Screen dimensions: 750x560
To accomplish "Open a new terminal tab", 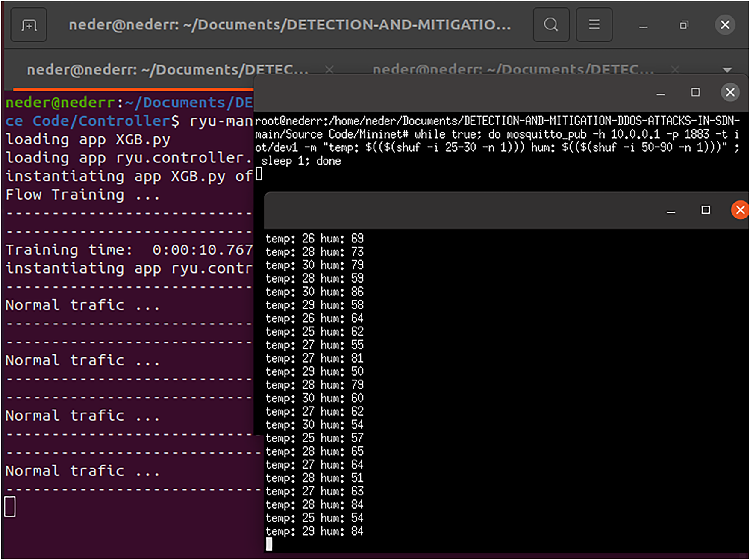I will pyautogui.click(x=29, y=25).
